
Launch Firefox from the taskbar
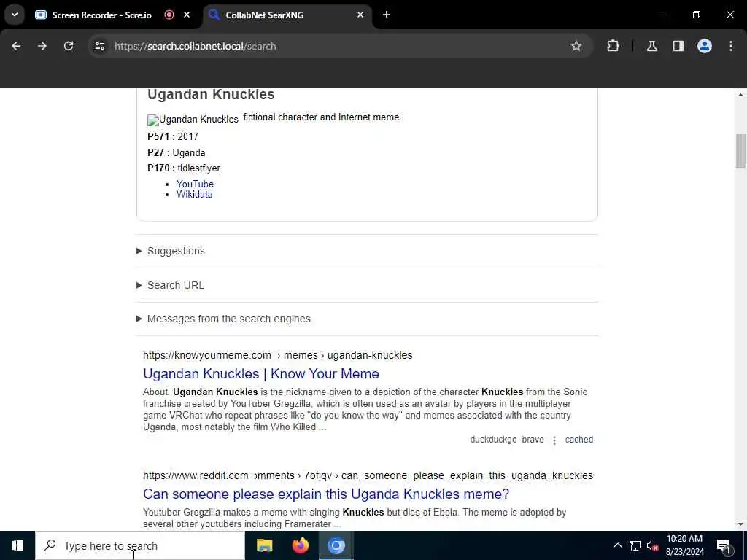[300, 545]
